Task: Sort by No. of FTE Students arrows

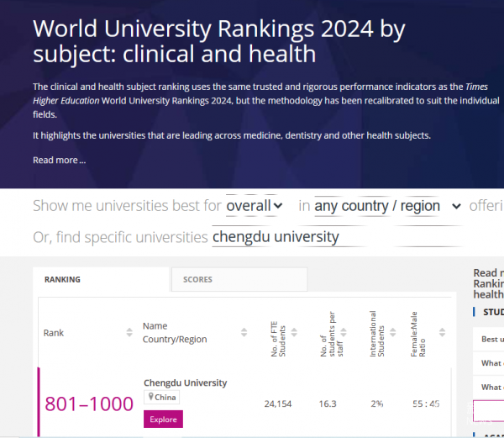Action: point(294,332)
